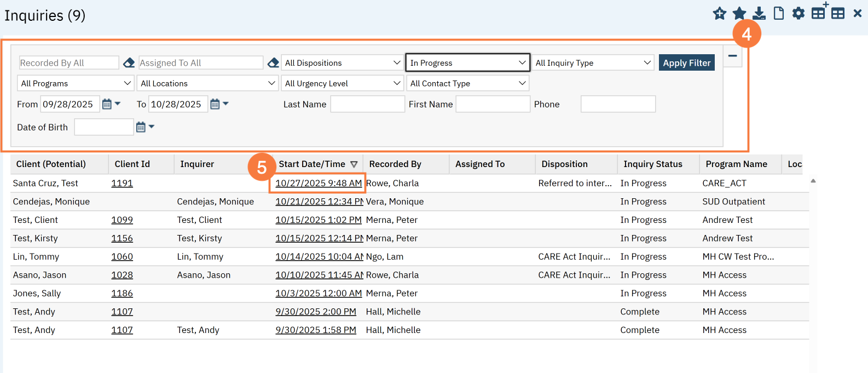Open the All Urgency Level dropdown
Viewport: 868px width, 373px height.
(x=343, y=83)
